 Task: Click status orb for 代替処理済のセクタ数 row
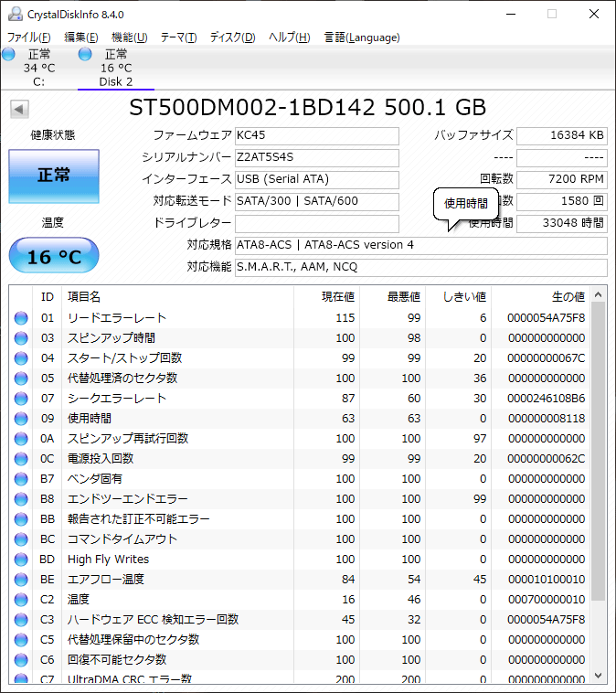(x=21, y=378)
